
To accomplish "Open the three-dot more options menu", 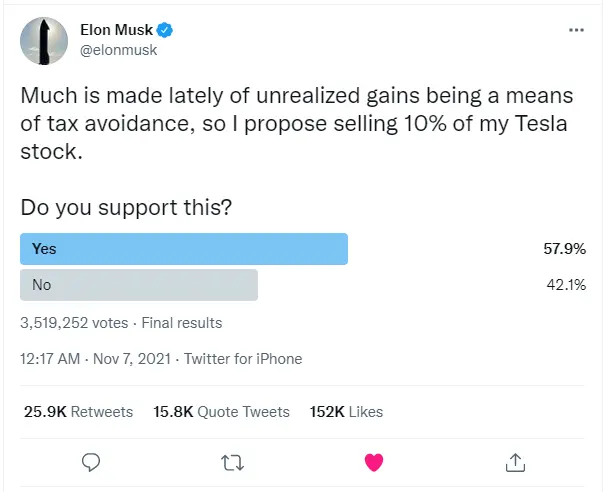I will (576, 30).
